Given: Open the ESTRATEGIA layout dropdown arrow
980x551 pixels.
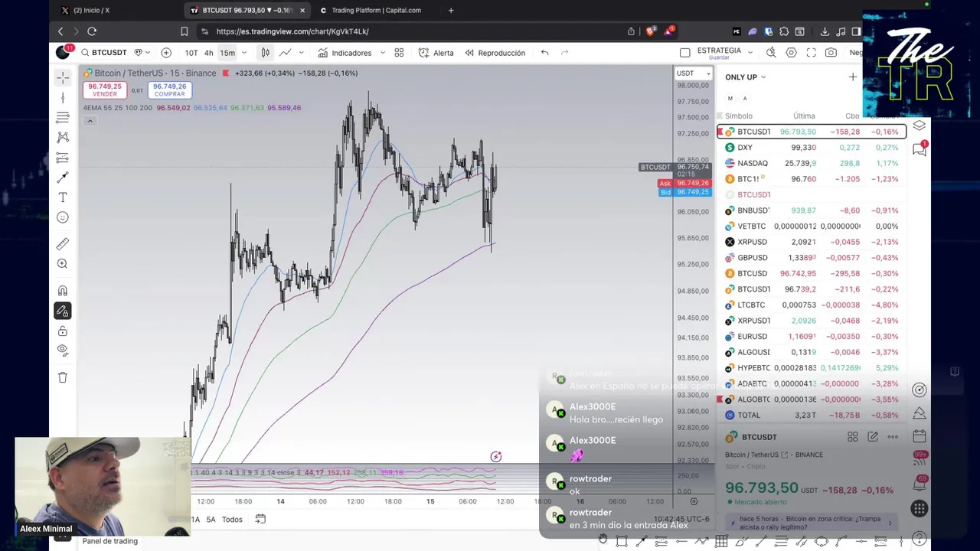Looking at the screenshot, I should [750, 53].
